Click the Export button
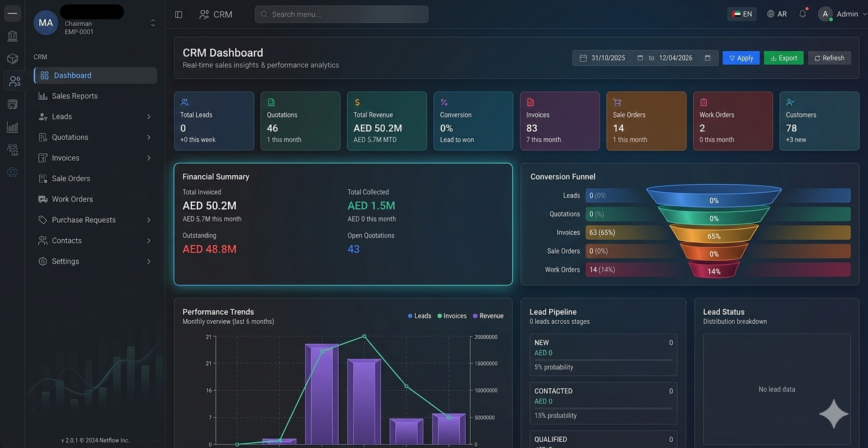The height and width of the screenshot is (448, 868). pos(783,58)
